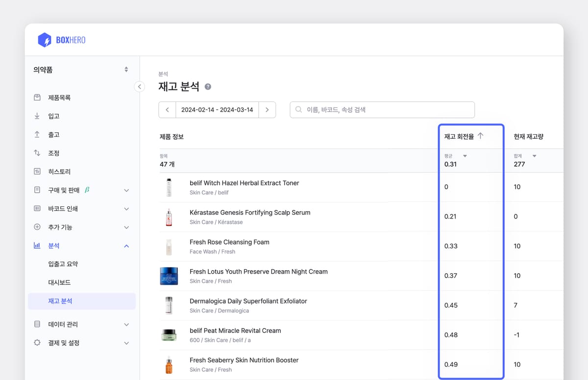
Task: Advance the date range with the right arrow
Action: [267, 109]
